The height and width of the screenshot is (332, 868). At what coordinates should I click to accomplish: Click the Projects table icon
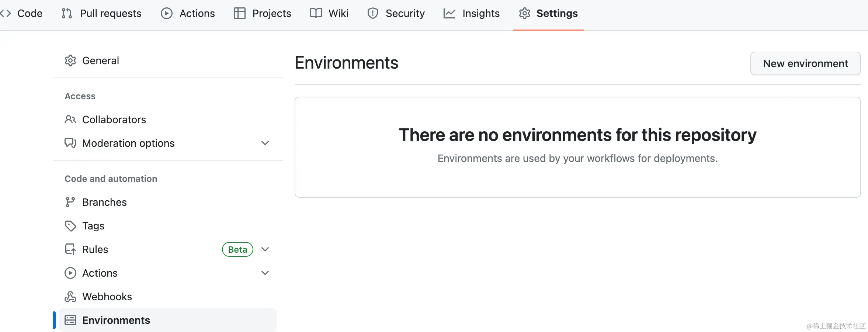tap(240, 13)
